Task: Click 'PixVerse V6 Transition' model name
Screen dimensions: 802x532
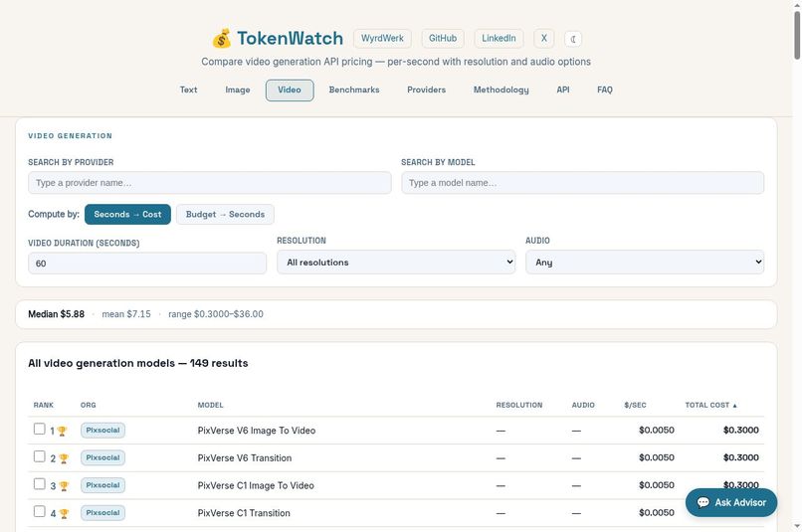Action: 245,457
